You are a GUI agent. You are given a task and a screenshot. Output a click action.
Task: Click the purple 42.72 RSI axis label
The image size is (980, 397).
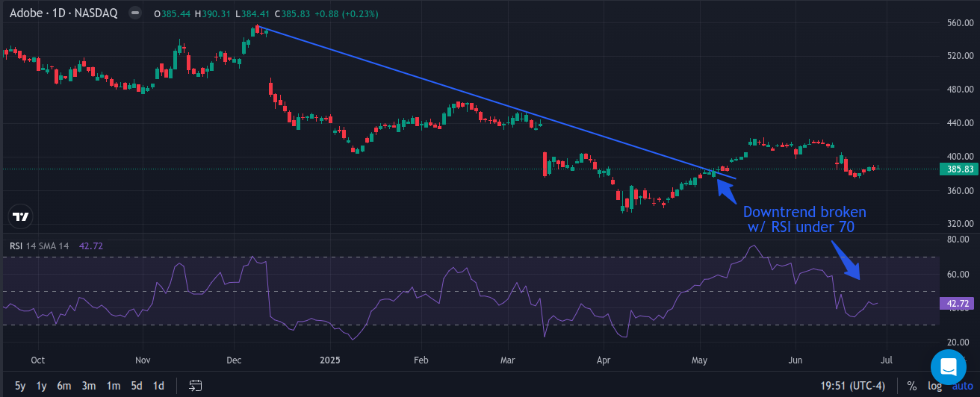tap(958, 304)
